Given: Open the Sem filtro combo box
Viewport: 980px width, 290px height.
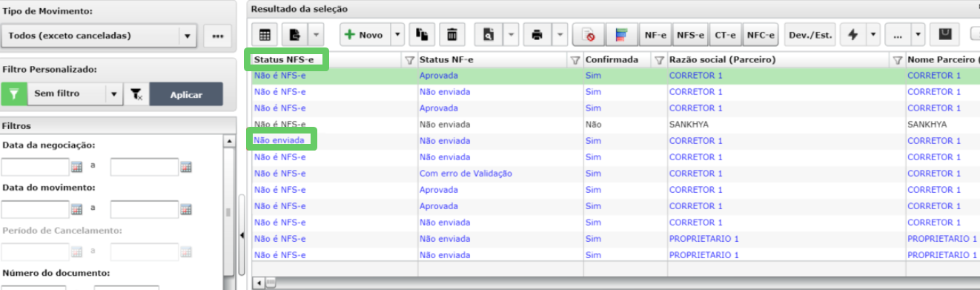Looking at the screenshot, I should [74, 94].
